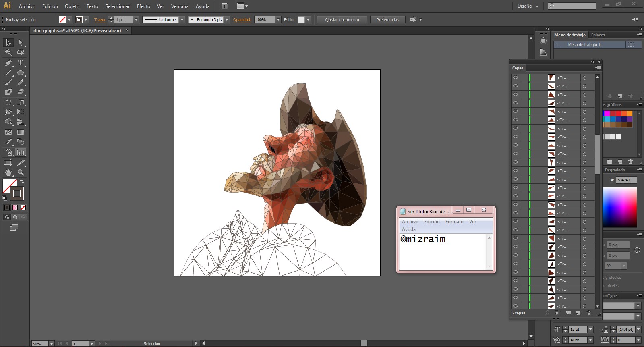Open the zoom level 50% dropdown
Viewport: 644px width, 347px height.
(x=51, y=344)
